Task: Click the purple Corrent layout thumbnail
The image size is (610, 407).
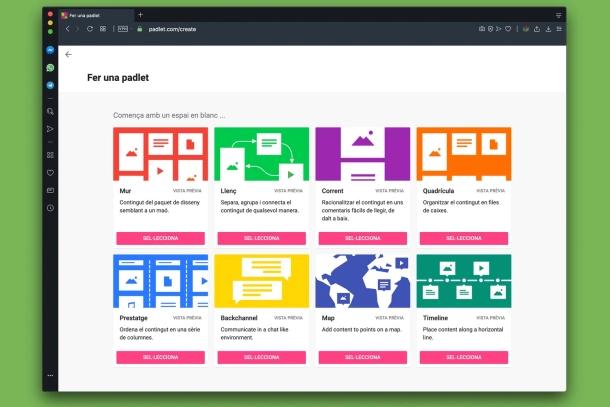Action: 363,154
